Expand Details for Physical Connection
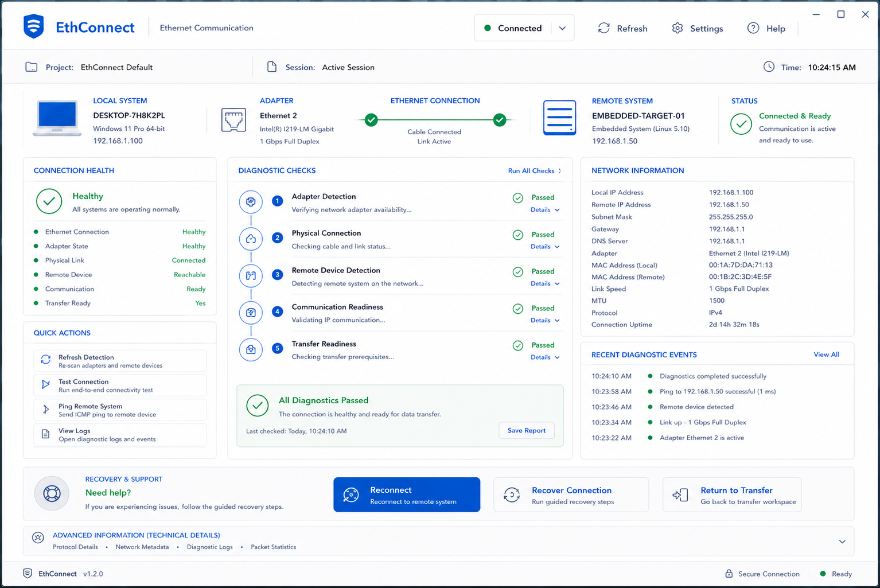Viewport: 880px width, 588px height. coord(544,247)
